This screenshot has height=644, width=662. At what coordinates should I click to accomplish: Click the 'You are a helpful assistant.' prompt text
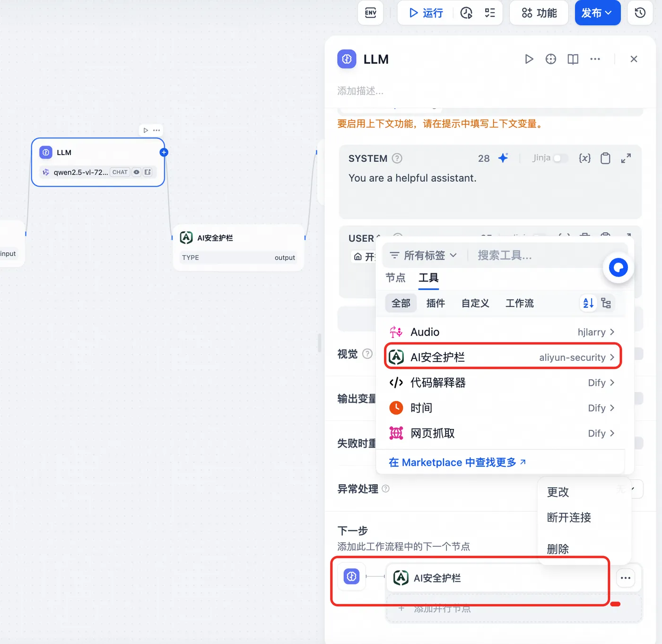[412, 178]
